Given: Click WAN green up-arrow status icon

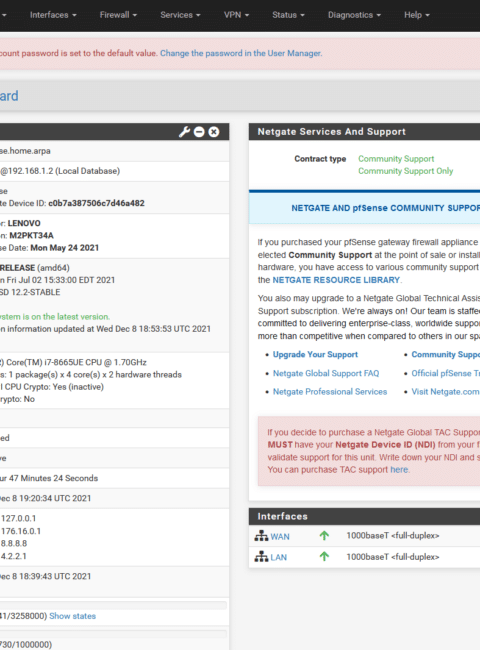Looking at the screenshot, I should pos(324,536).
